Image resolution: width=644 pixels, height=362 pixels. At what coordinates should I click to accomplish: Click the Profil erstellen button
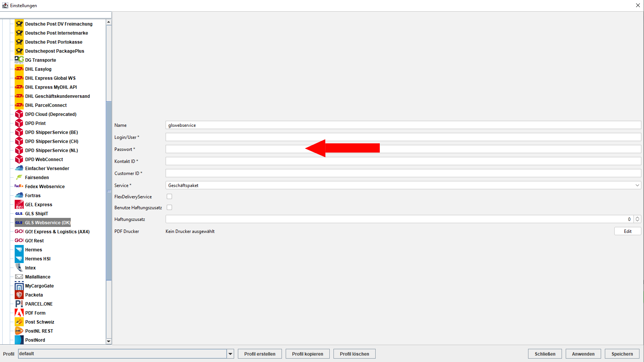pos(260,354)
